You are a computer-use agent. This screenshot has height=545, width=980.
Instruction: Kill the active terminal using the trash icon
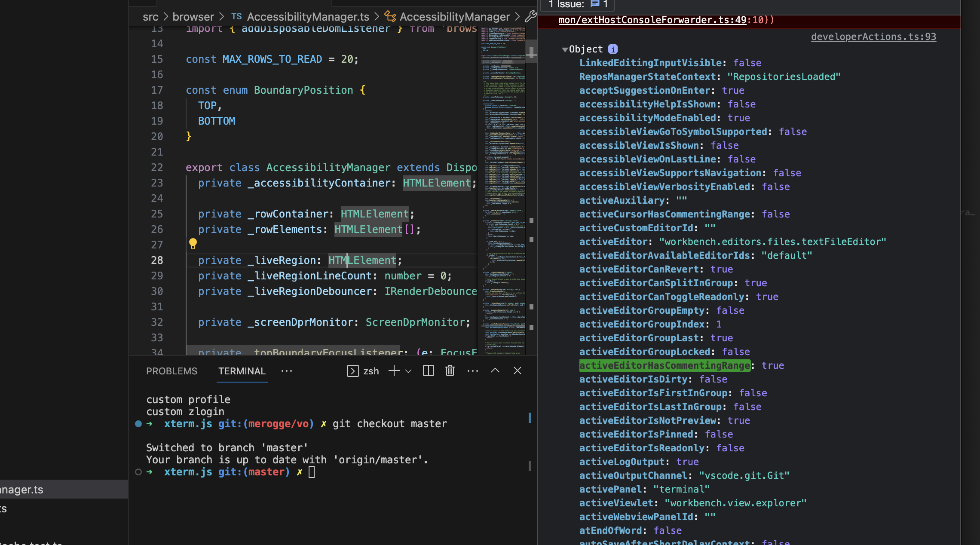[450, 371]
